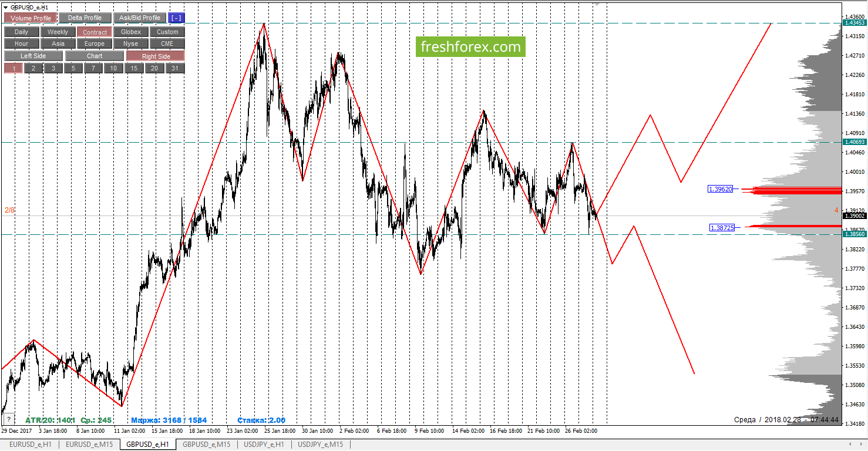This screenshot has width=868, height=451.
Task: Select the Hour profile period
Action: pos(21,44)
